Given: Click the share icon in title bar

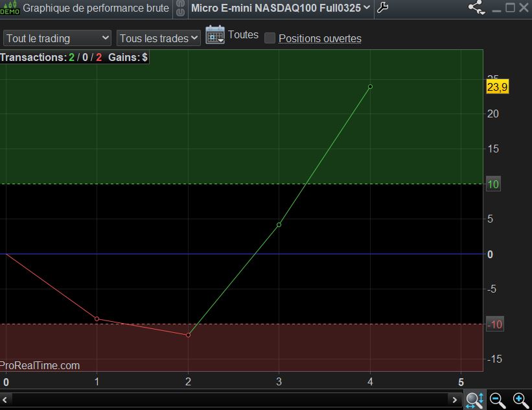Looking at the screenshot, I should [x=476, y=8].
